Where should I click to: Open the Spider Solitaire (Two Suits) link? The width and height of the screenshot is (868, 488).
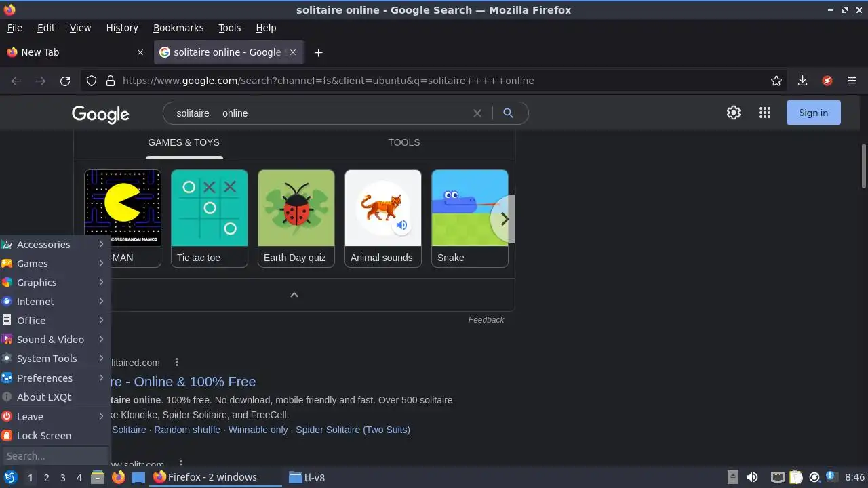(x=353, y=430)
